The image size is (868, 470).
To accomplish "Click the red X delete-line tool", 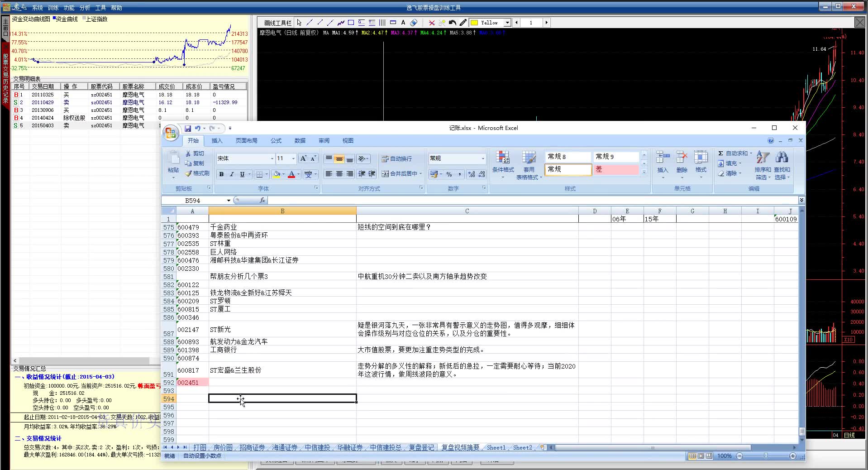I will [432, 23].
